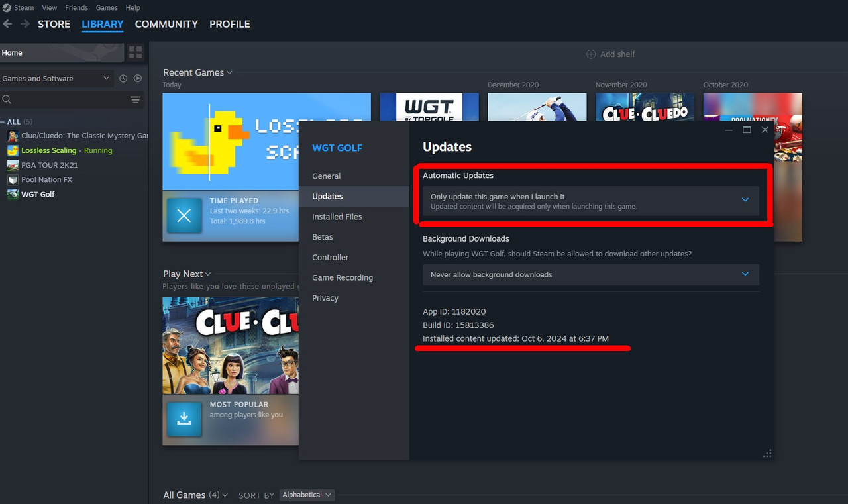The image size is (848, 504).
Task: Click the WGT Golf list icon
Action: click(x=13, y=194)
